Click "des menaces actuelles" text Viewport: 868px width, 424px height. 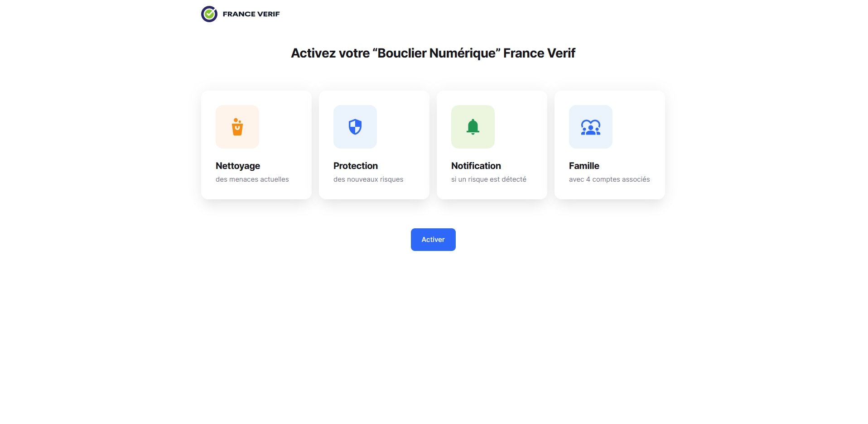[x=252, y=179]
